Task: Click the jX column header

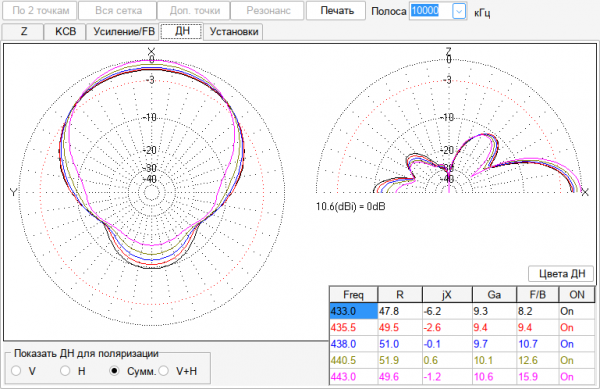Action: [447, 295]
